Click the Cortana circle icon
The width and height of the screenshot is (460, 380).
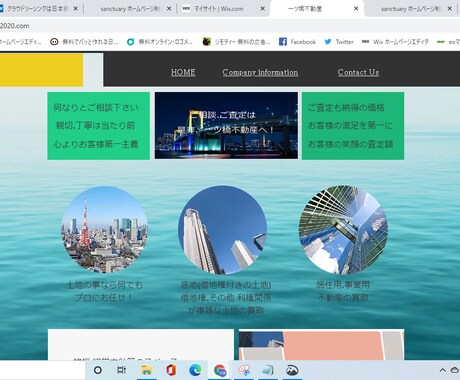point(98,370)
